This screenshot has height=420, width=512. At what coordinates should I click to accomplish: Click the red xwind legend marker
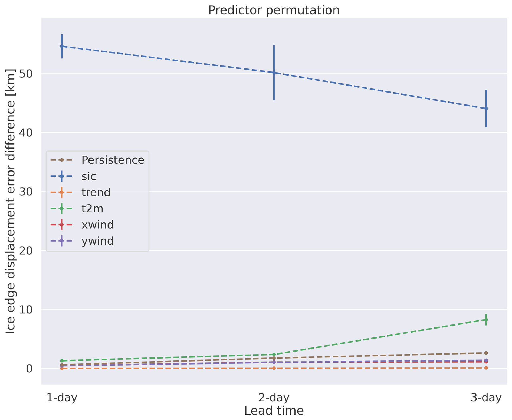[62, 225]
